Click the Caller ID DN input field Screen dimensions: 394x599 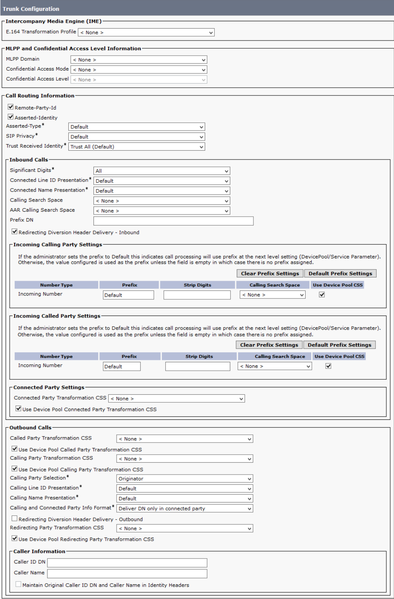[x=127, y=562]
